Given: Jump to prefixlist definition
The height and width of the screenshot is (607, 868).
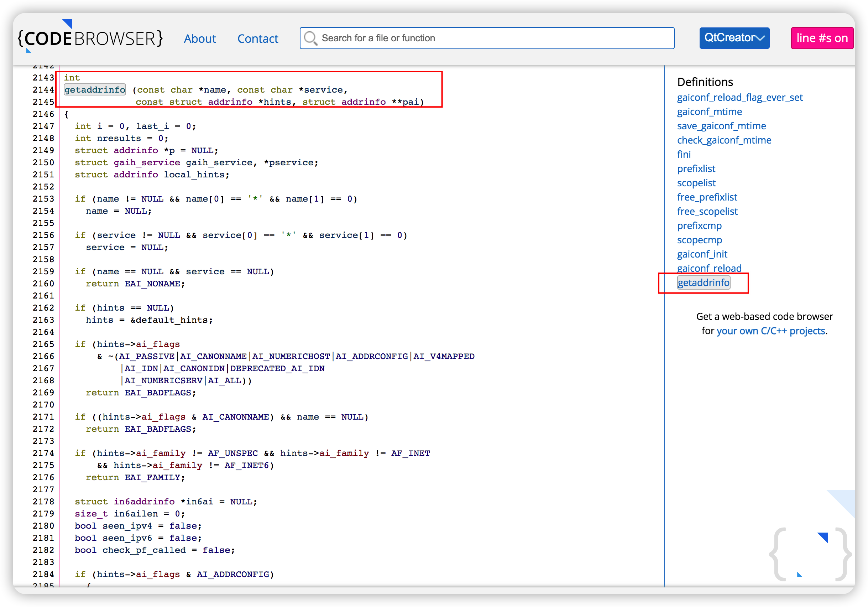Looking at the screenshot, I should [696, 169].
